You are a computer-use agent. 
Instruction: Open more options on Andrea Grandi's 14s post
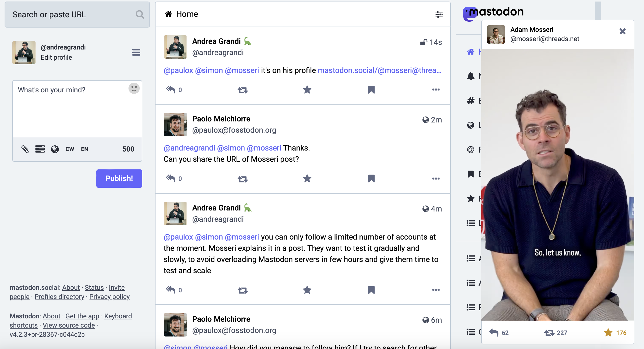(436, 90)
